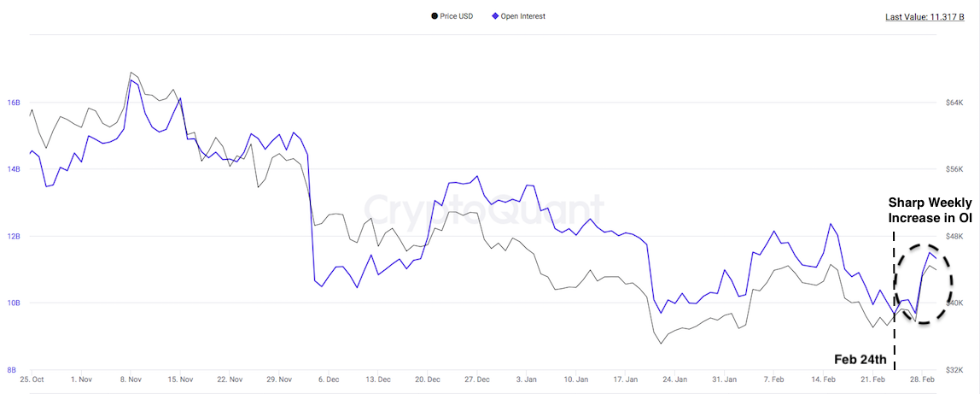Click the CryptoQuant watermark in chart center
Viewport: 980px width, 394px height.
click(x=484, y=209)
